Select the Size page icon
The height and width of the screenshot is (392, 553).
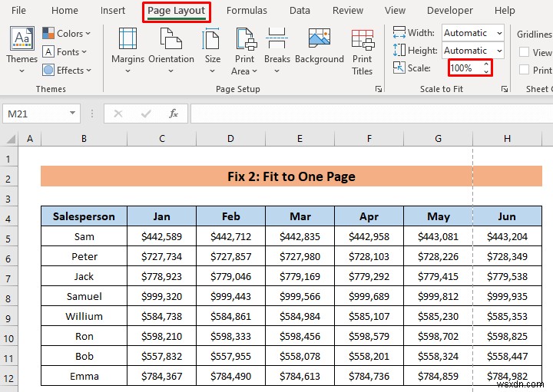pyautogui.click(x=213, y=40)
